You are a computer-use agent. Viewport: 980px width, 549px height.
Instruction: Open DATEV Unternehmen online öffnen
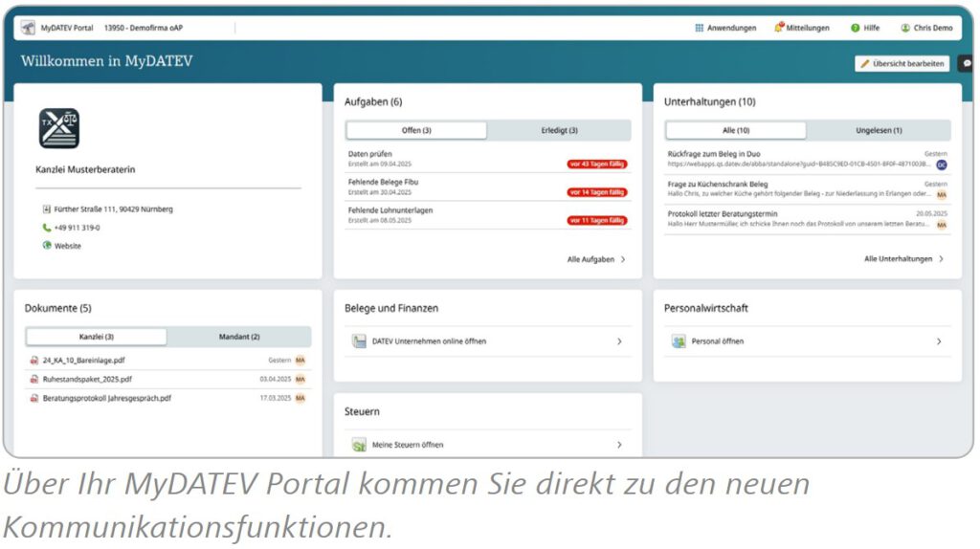[x=429, y=341]
